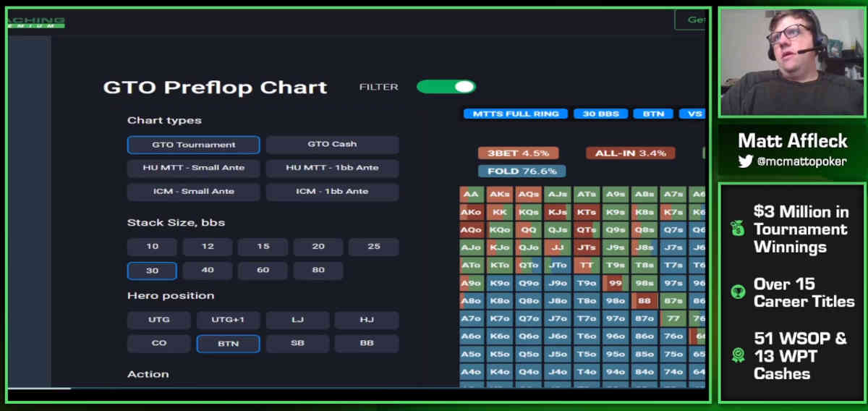Click the Twitter bird icon
This screenshot has width=868, height=411.
tap(746, 161)
